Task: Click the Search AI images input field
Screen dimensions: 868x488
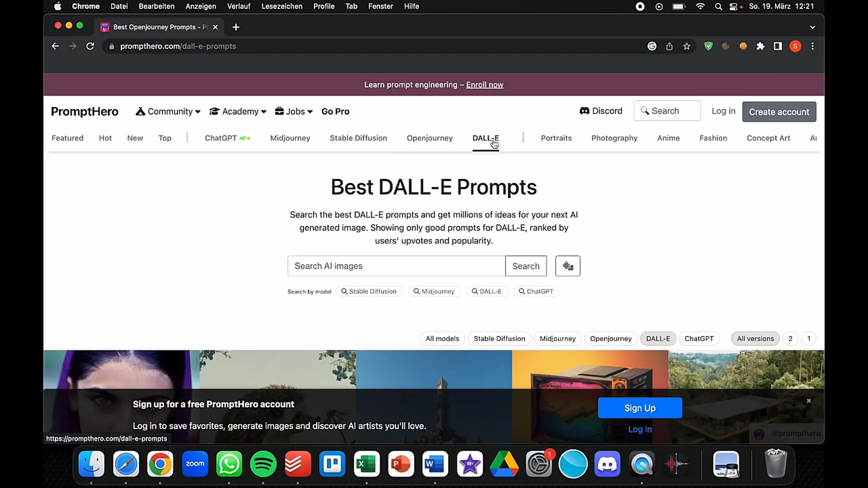Action: pos(396,266)
